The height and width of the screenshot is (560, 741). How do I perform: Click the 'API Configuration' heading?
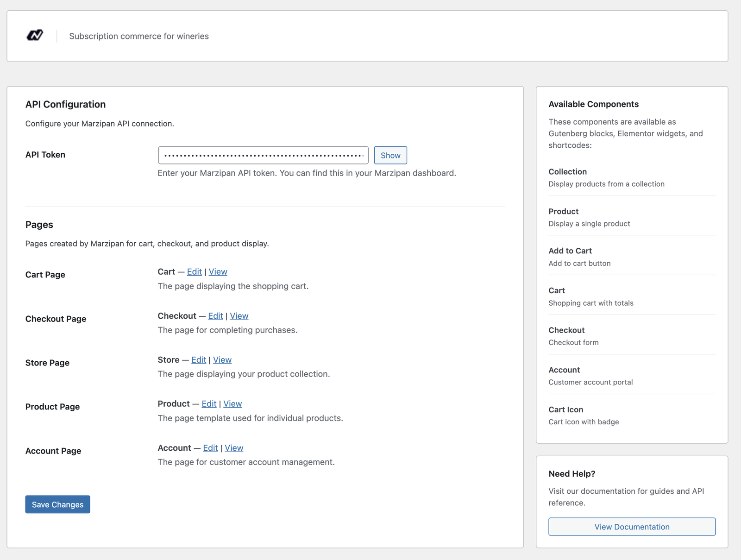coord(66,104)
